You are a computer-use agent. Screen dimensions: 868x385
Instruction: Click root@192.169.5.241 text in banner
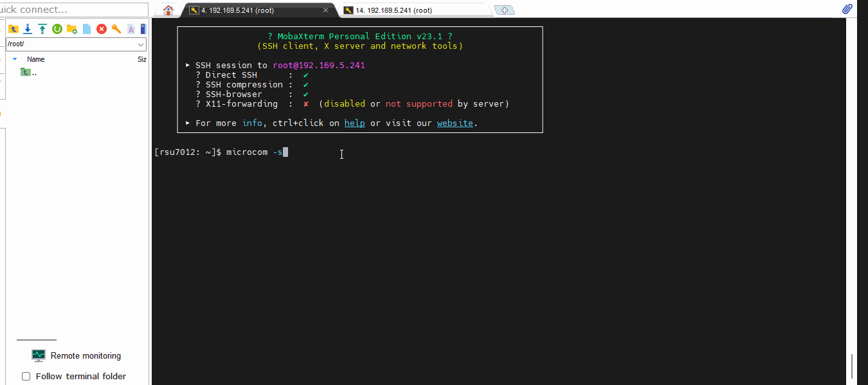point(319,65)
